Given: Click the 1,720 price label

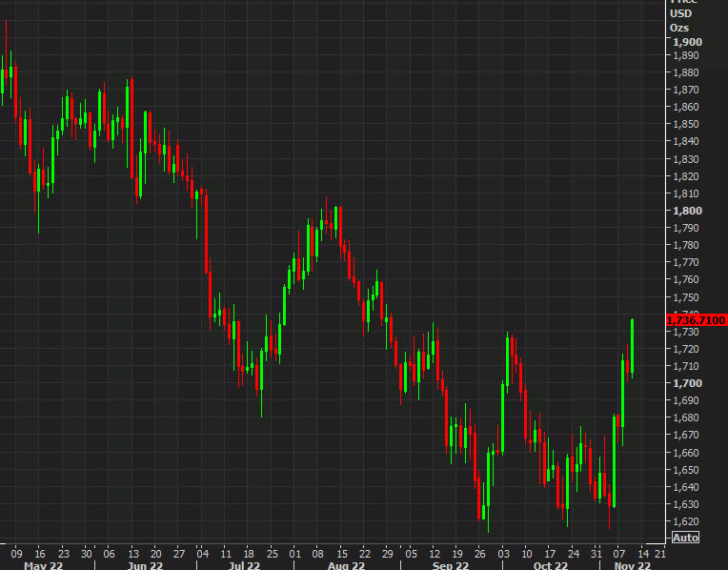Looking at the screenshot, I should coord(686,349).
